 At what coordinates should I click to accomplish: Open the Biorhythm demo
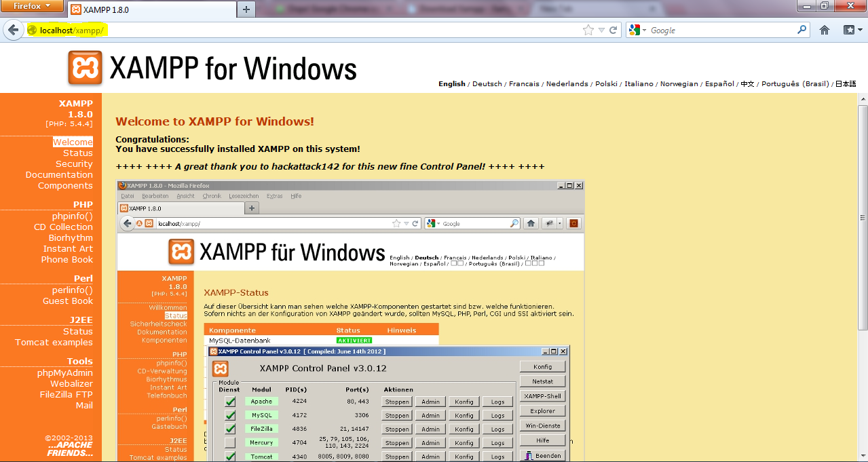(71, 238)
